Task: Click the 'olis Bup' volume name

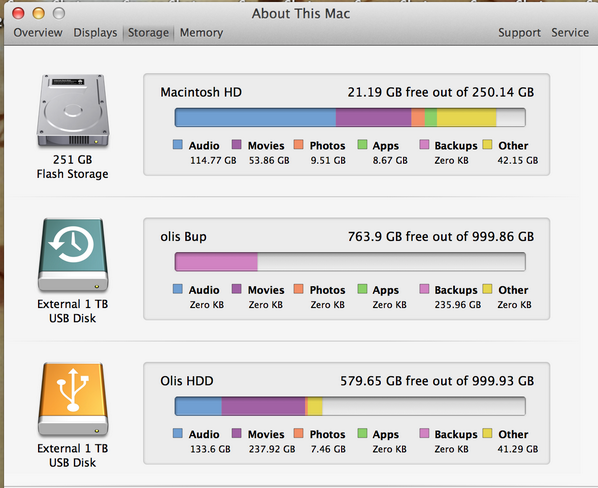Action: click(183, 237)
